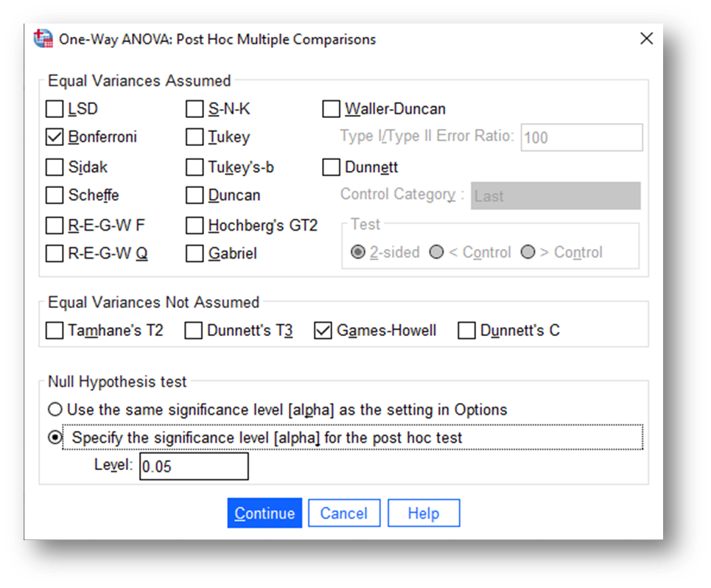
Task: Click the Continue button
Action: click(x=265, y=513)
